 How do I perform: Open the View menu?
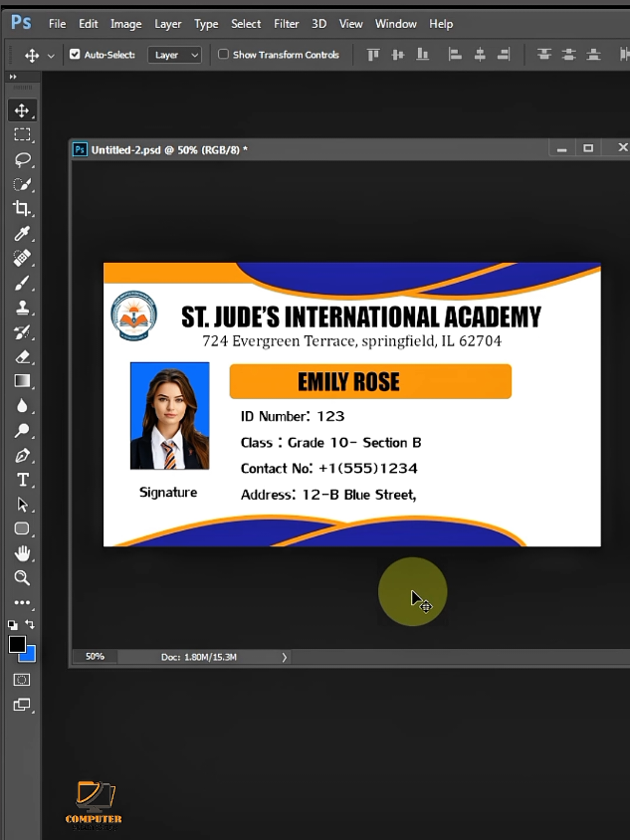pyautogui.click(x=351, y=24)
